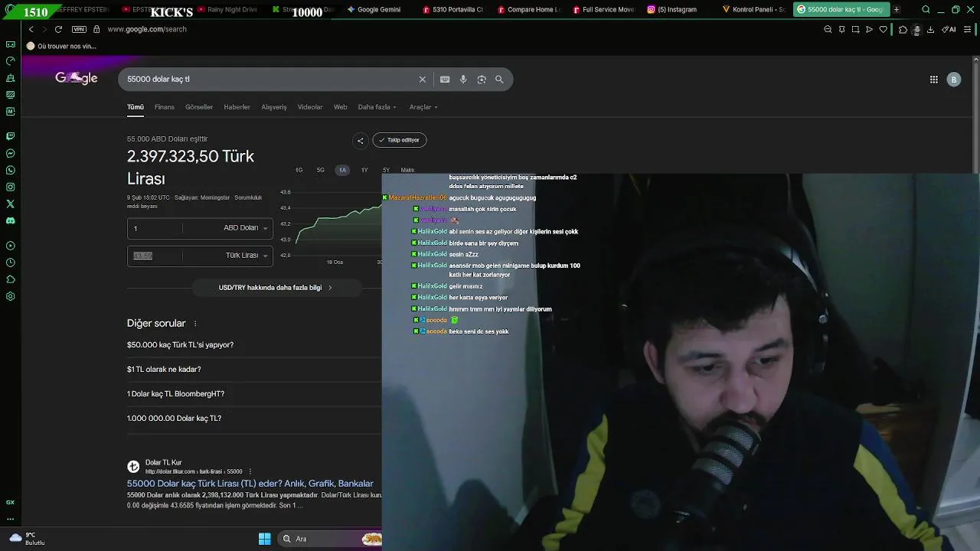Screen dimensions: 980x551
Task: Open Messenger panel in the sidebar
Action: pyautogui.click(x=10, y=153)
